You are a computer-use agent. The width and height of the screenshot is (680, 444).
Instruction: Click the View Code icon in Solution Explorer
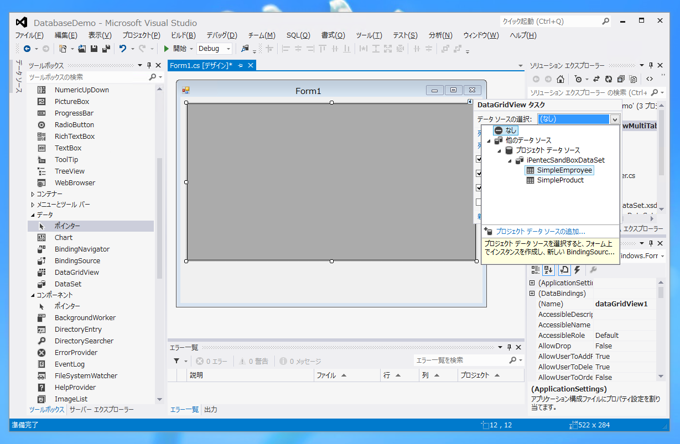(x=649, y=79)
